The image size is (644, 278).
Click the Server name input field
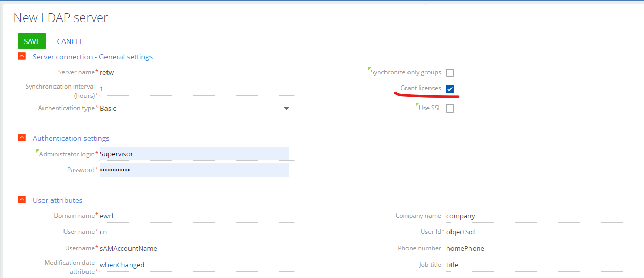point(197,72)
